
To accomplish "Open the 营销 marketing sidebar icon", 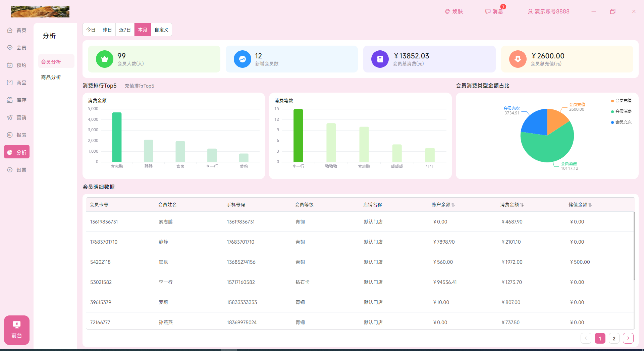I will click(10, 117).
